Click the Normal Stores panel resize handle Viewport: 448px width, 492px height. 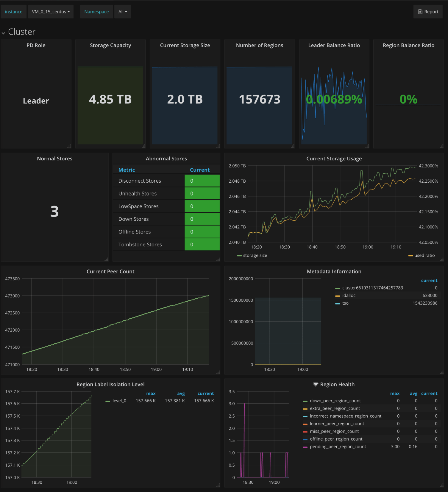point(106,259)
